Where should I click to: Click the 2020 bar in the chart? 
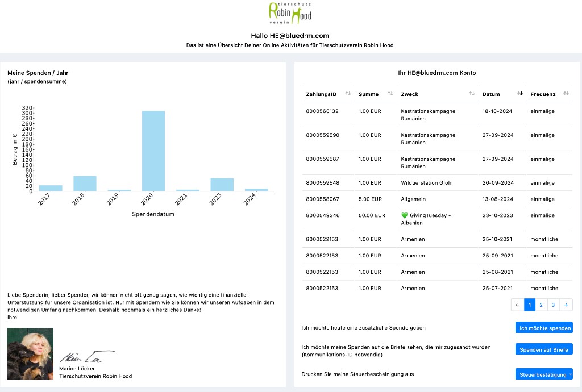click(153, 151)
